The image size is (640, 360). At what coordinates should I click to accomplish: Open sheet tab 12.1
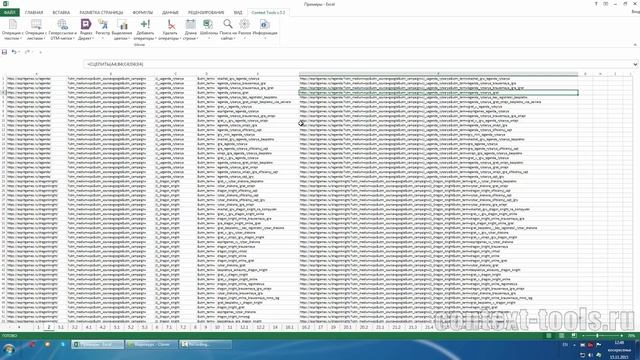click(x=244, y=327)
